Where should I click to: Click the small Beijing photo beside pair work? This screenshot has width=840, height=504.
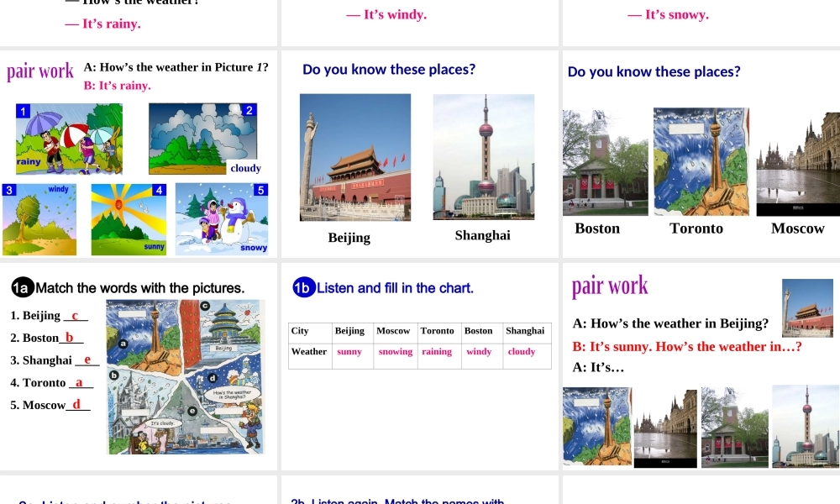pyautogui.click(x=807, y=308)
